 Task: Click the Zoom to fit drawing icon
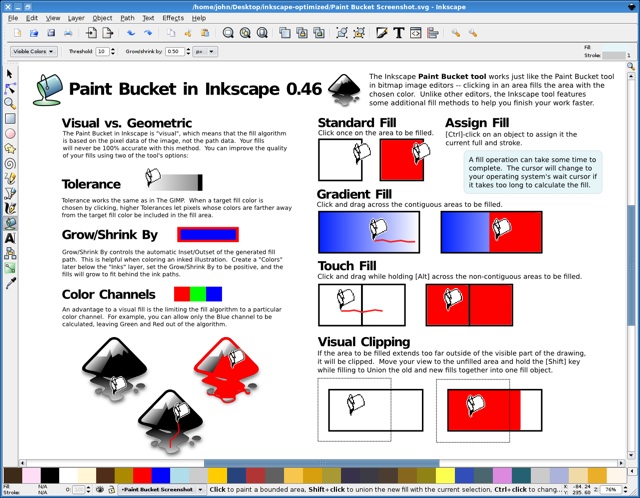(245, 33)
